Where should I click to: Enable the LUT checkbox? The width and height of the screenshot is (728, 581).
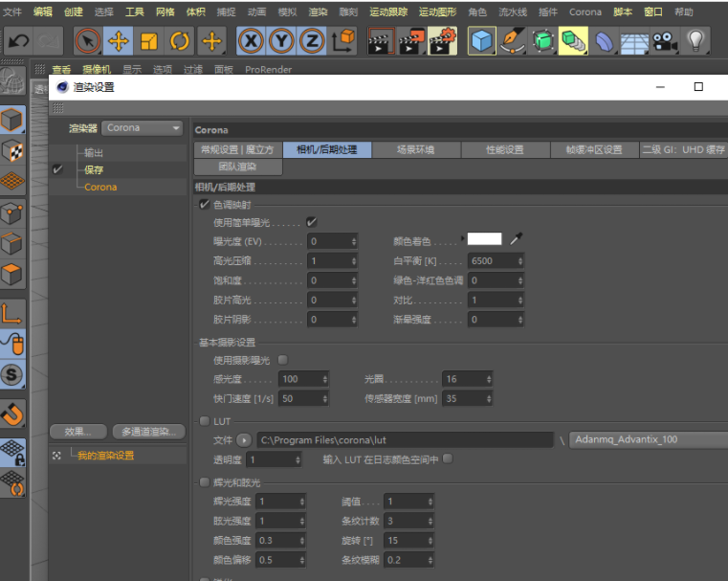[205, 421]
